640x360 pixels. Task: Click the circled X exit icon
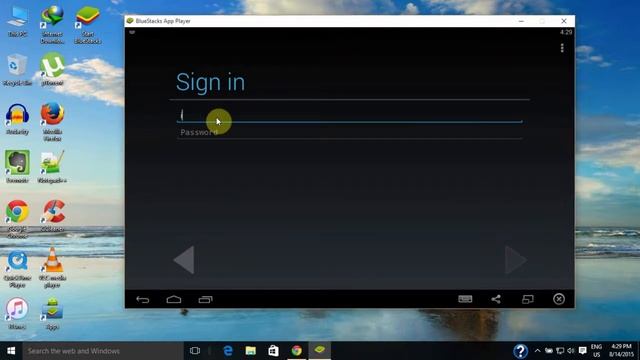point(559,299)
